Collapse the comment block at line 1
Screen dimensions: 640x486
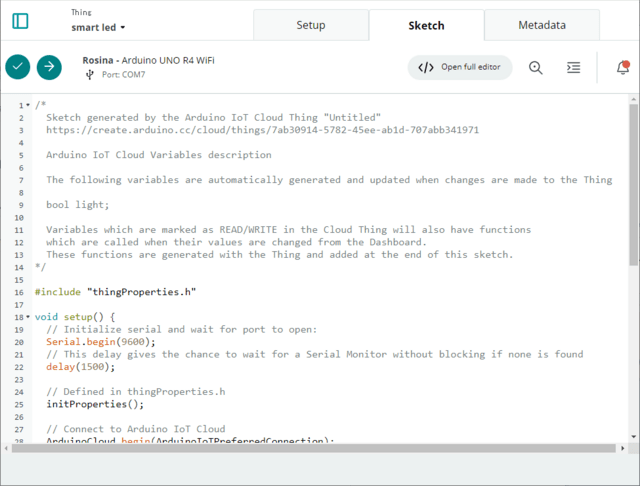pyautogui.click(x=29, y=105)
